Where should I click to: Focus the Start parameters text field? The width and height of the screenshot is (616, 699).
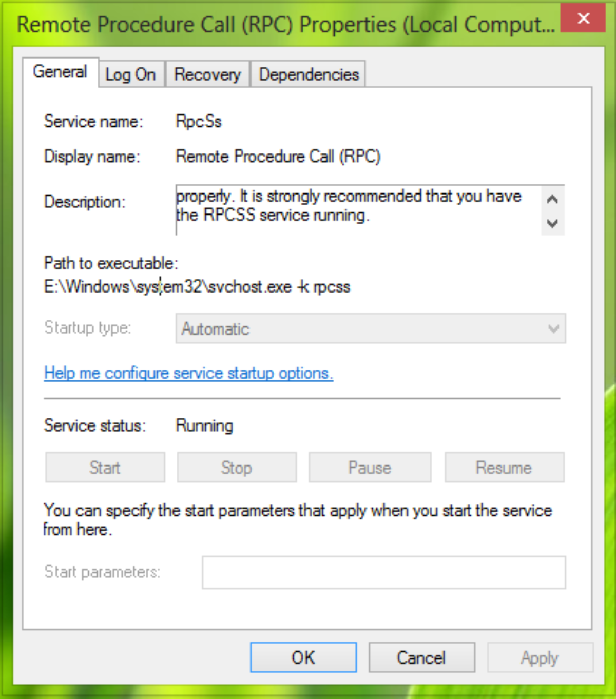tap(383, 572)
